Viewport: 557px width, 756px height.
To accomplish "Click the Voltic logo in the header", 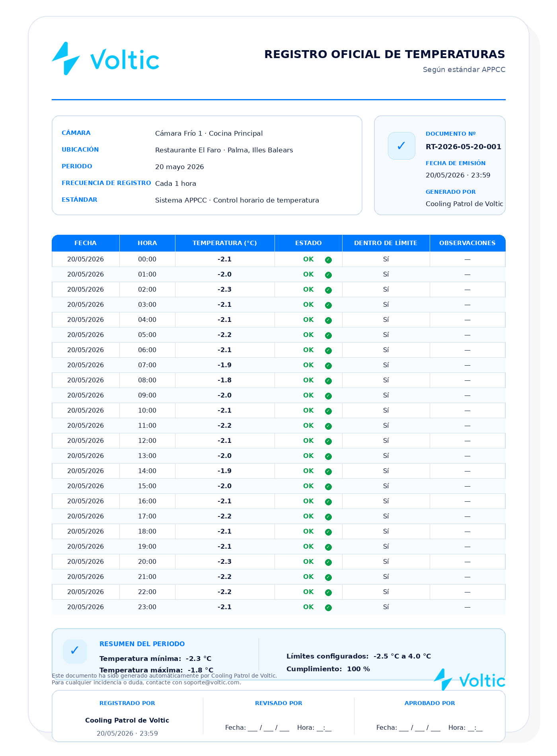I will [105, 59].
